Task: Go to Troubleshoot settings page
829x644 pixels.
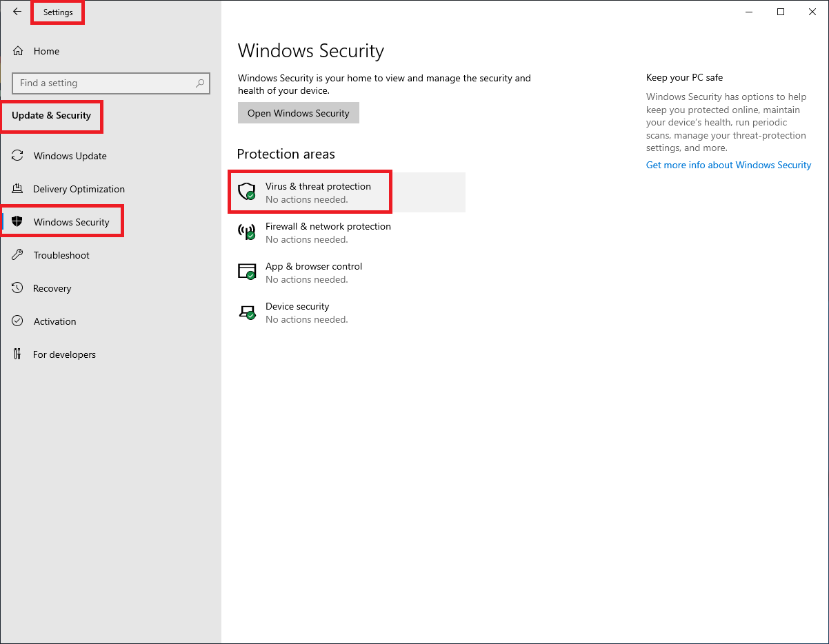Action: pyautogui.click(x=61, y=255)
